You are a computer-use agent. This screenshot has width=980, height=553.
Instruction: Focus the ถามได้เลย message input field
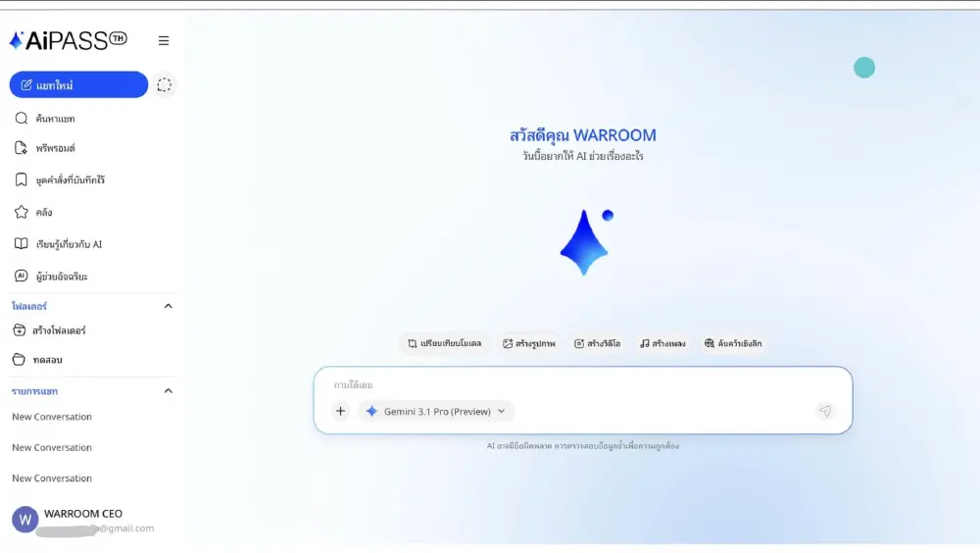click(582, 384)
